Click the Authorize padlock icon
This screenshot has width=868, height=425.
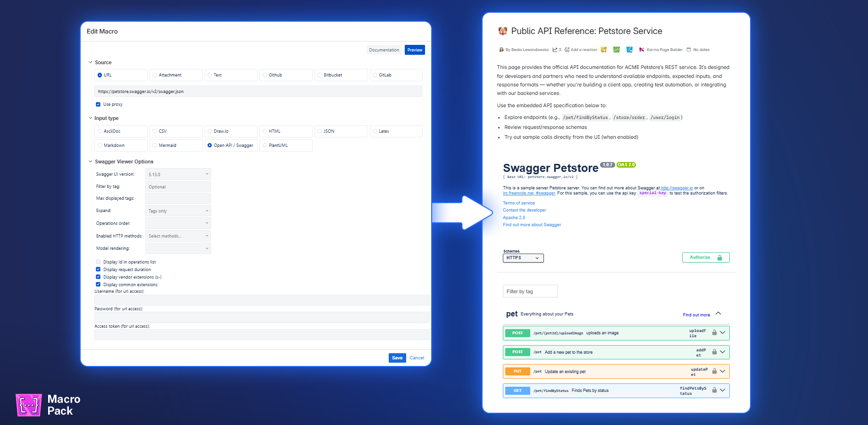[719, 257]
